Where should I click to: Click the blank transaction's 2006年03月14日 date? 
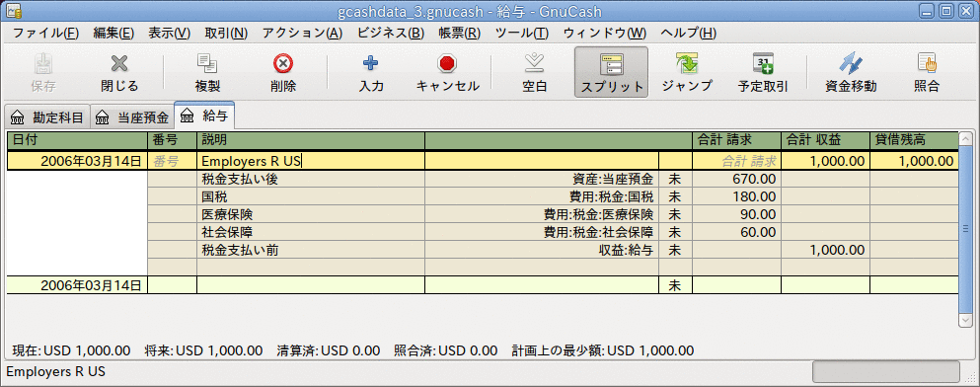pos(78,285)
